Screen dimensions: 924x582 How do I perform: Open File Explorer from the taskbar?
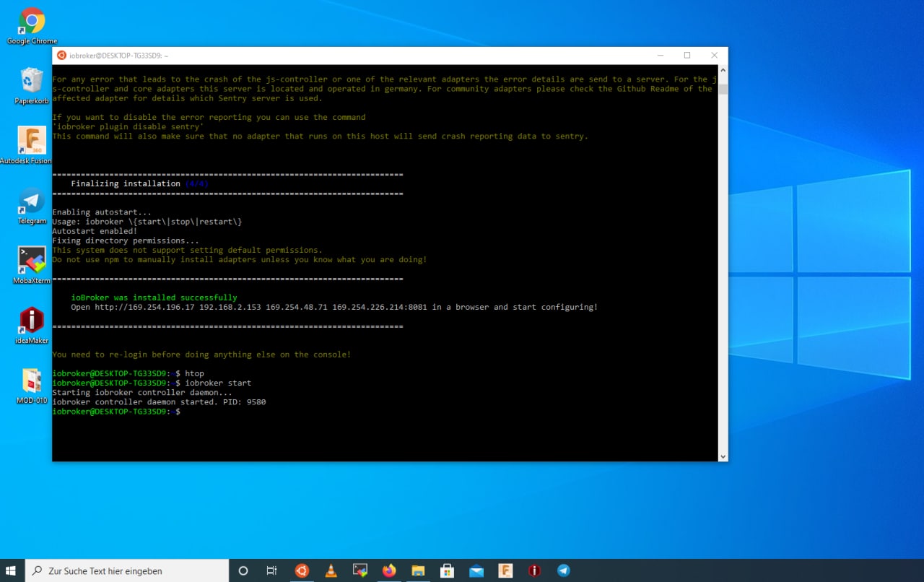click(x=418, y=570)
